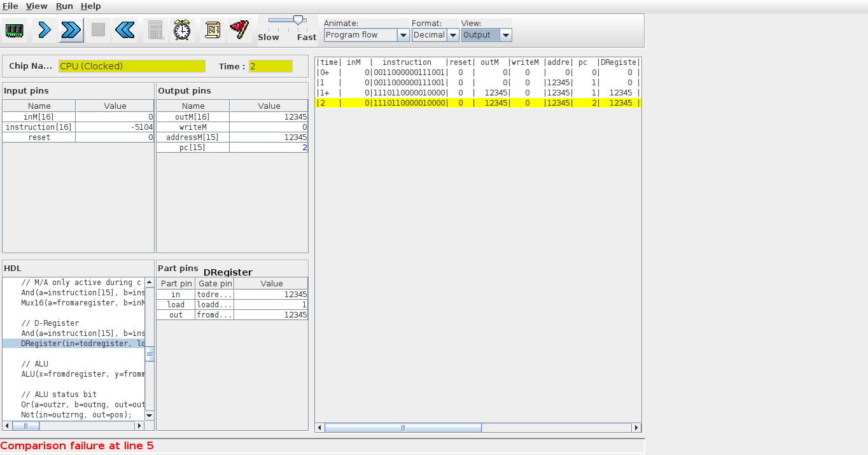
Task: Open the Run menu
Action: point(64,6)
